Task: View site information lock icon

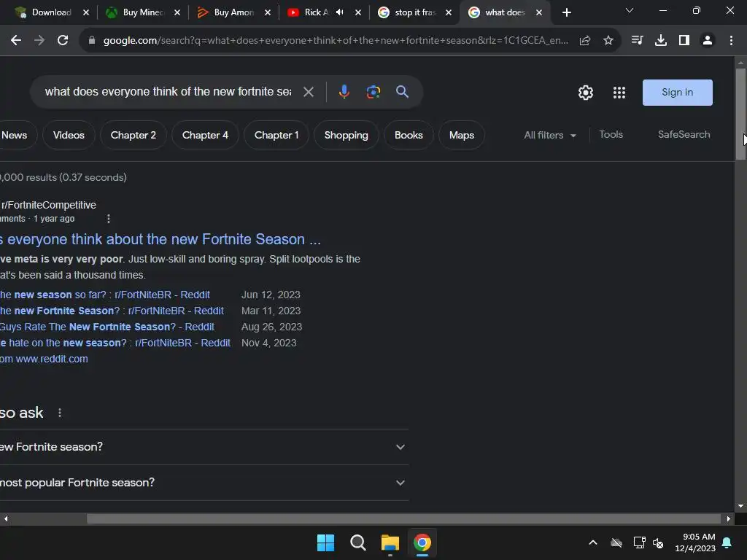Action: coord(92,41)
